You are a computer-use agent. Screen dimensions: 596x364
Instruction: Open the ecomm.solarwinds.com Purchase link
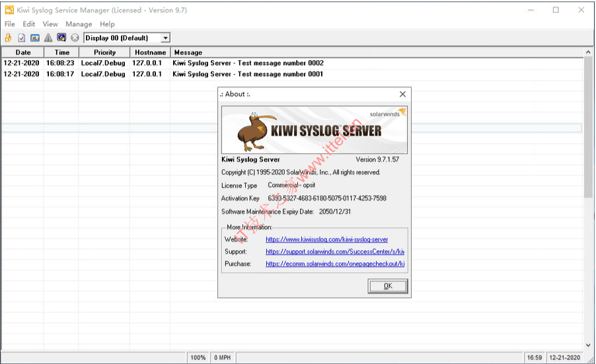[x=335, y=264]
